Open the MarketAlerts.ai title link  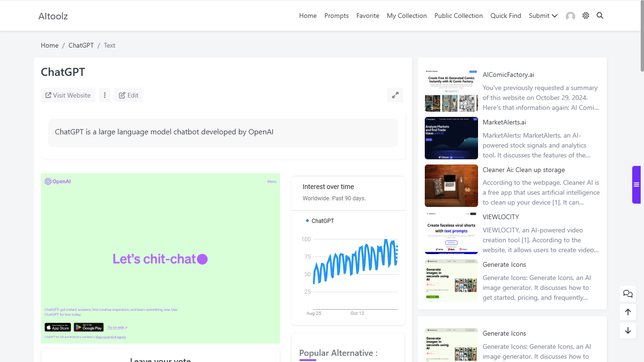pyautogui.click(x=504, y=122)
